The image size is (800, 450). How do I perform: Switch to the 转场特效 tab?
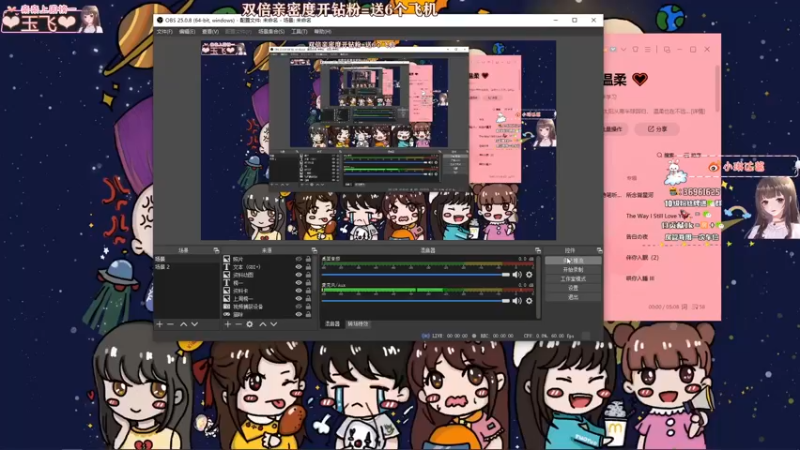358,324
